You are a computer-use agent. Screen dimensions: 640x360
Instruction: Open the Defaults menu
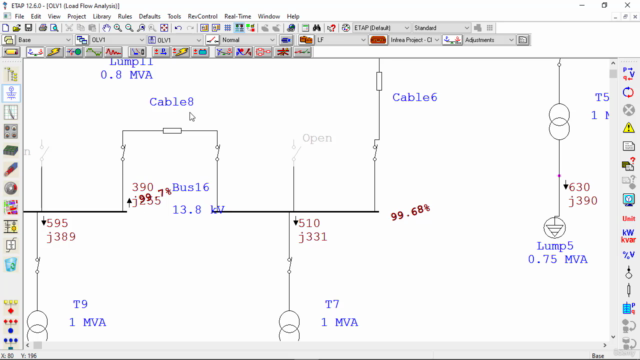[x=149, y=16]
